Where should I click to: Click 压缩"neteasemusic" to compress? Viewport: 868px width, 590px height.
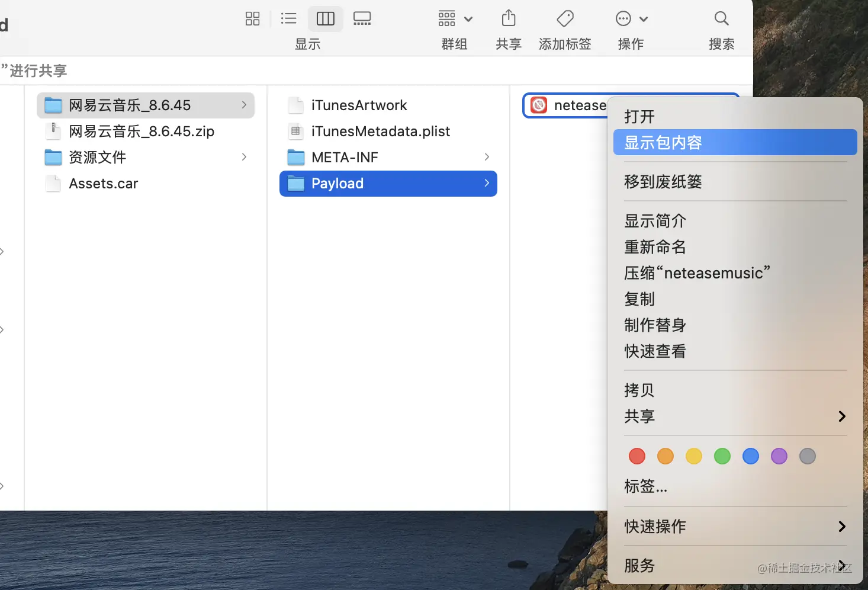[x=697, y=272]
